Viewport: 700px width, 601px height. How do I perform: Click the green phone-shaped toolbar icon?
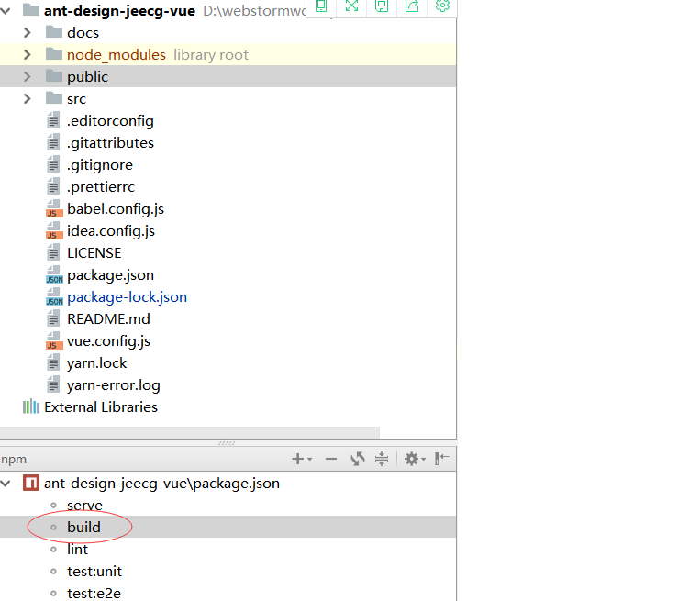pyautogui.click(x=321, y=6)
